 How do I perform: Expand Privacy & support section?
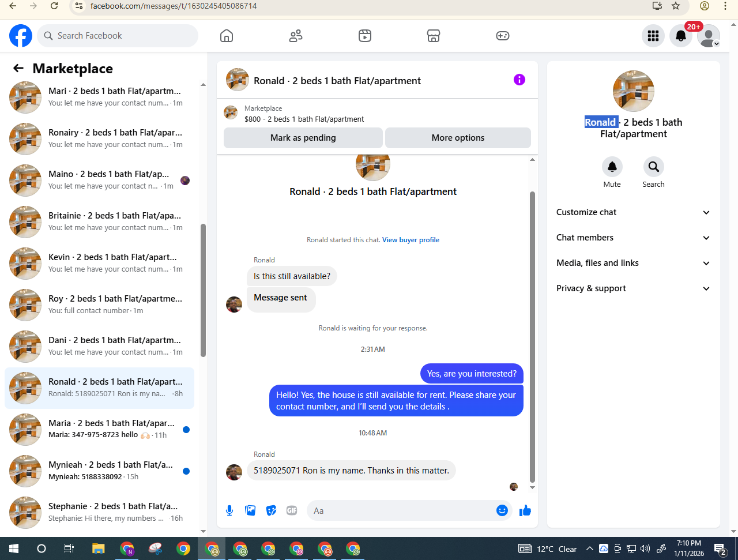pos(634,288)
